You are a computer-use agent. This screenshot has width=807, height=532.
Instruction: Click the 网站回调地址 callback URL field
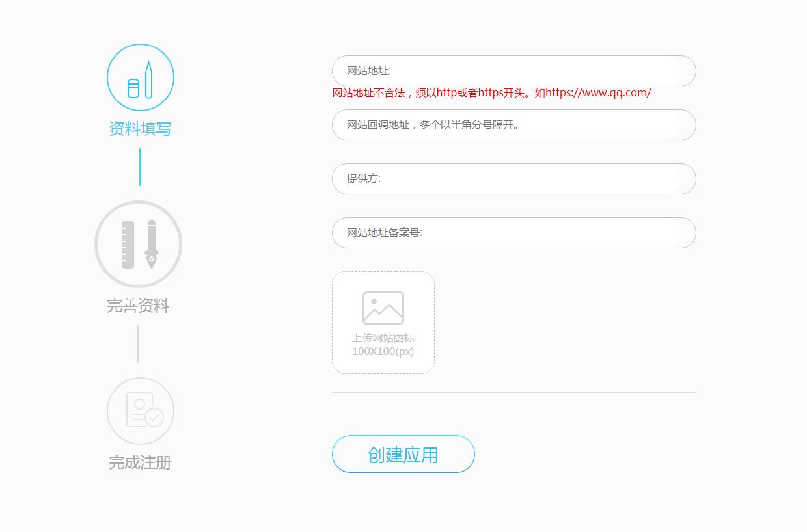point(514,125)
